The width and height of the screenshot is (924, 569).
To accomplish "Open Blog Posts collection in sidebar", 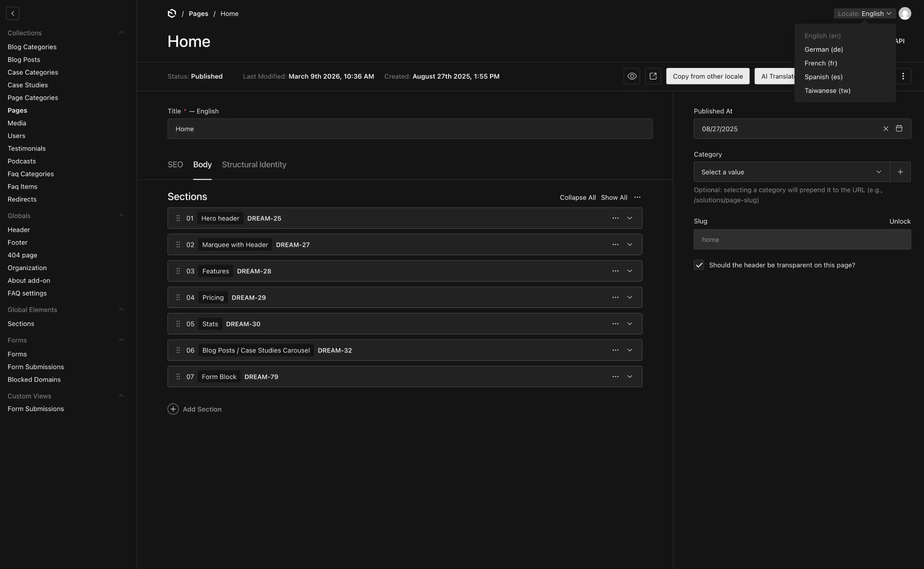I will coord(24,59).
